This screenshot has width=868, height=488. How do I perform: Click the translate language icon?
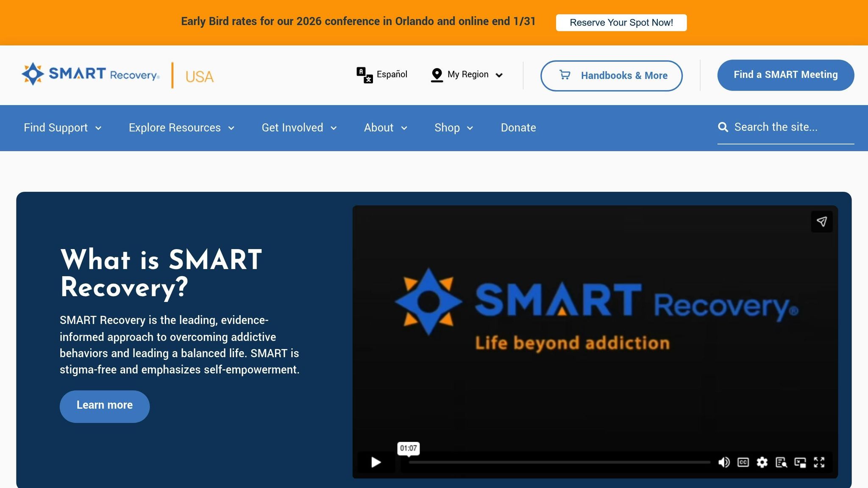[x=364, y=75]
